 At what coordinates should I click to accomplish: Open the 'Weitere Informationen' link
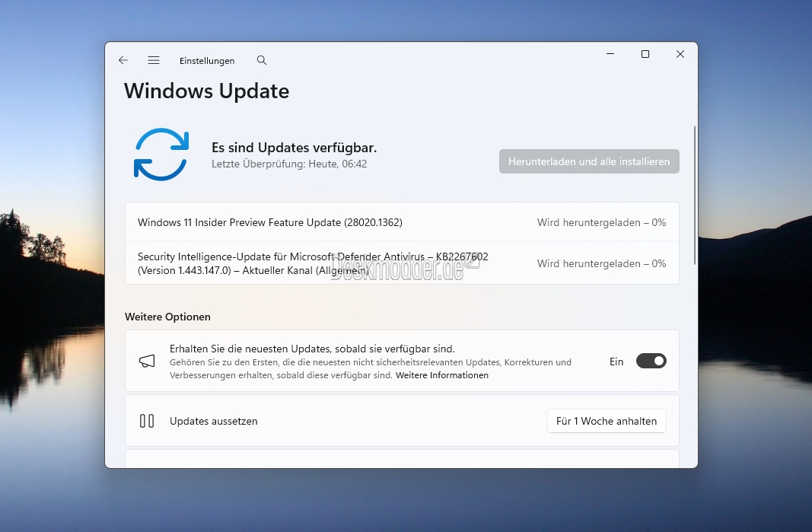coord(442,375)
